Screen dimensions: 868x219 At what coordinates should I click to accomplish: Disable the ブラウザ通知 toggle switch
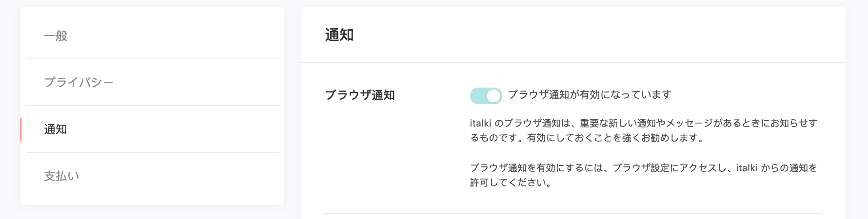(x=486, y=96)
